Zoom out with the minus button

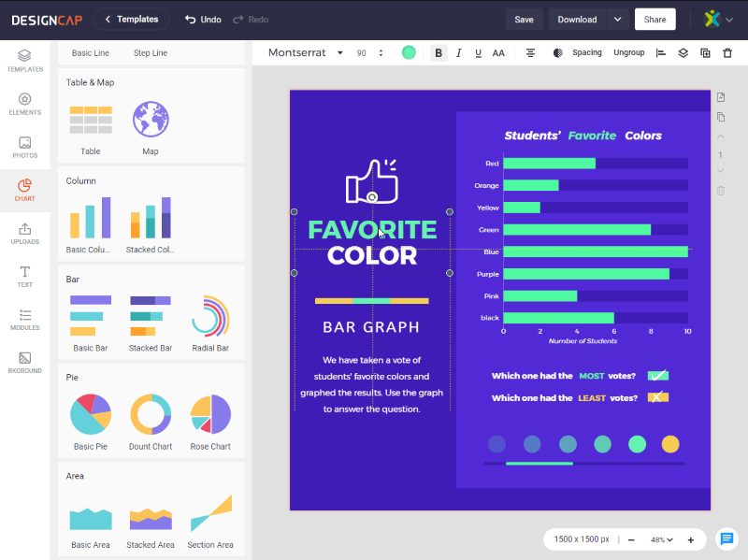pos(631,540)
